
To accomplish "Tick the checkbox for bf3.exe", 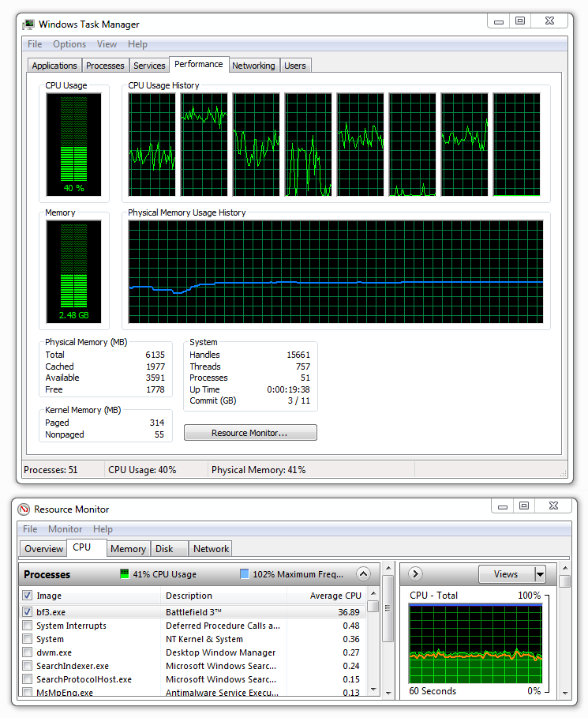I will click(x=28, y=612).
